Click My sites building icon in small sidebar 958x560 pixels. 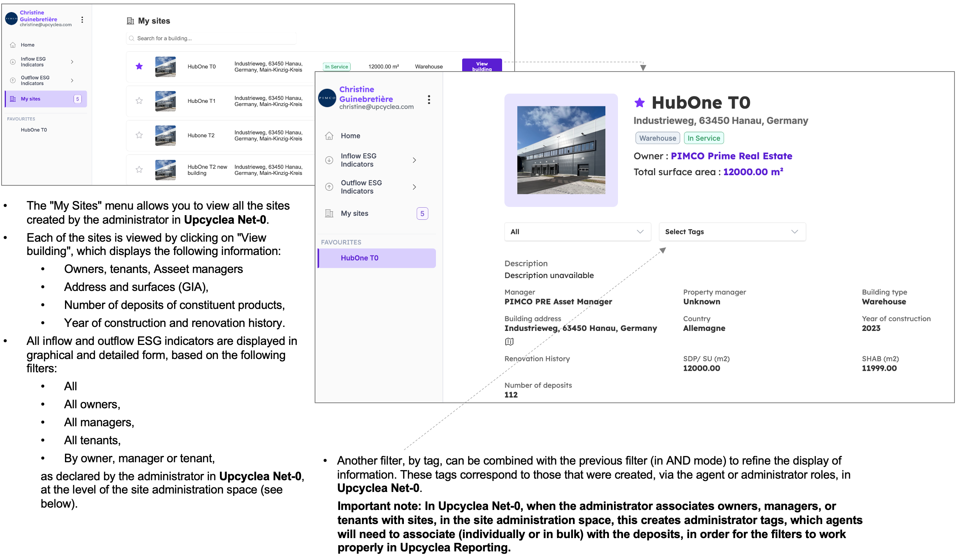pyautogui.click(x=13, y=99)
